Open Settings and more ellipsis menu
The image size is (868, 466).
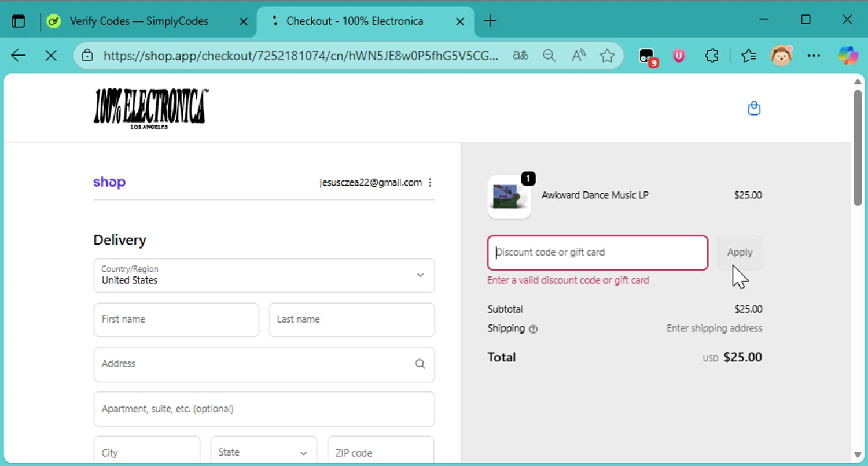click(814, 56)
